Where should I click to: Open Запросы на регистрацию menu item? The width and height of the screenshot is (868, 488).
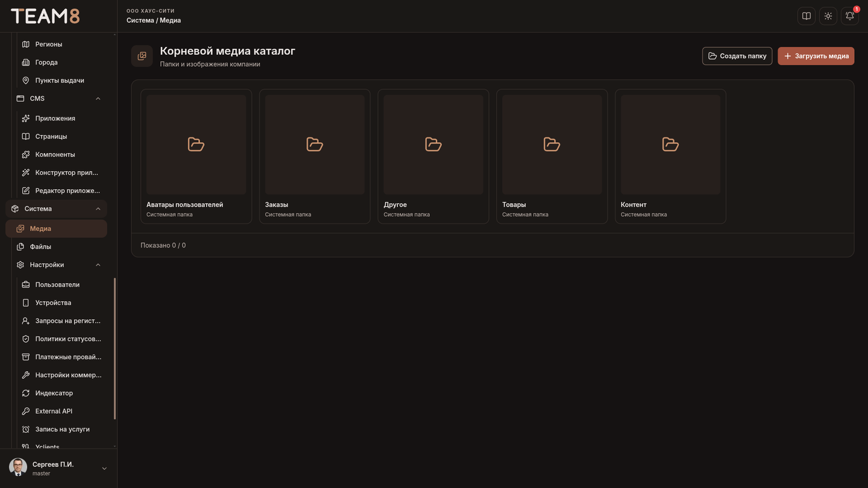[x=62, y=321]
